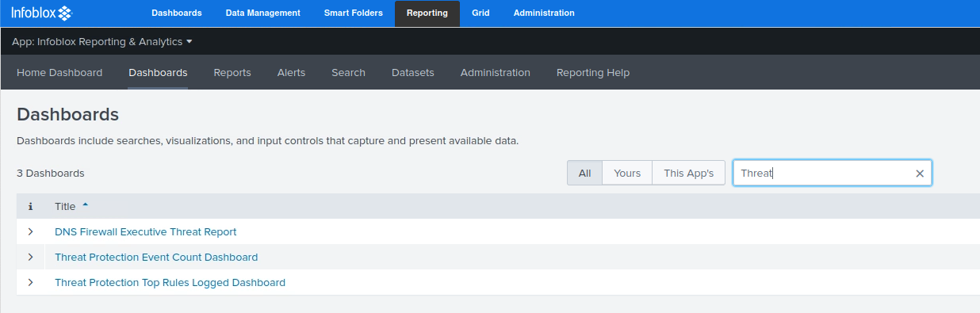Open DNS Firewall Executive Threat Report link
980x313 pixels.
tap(146, 232)
